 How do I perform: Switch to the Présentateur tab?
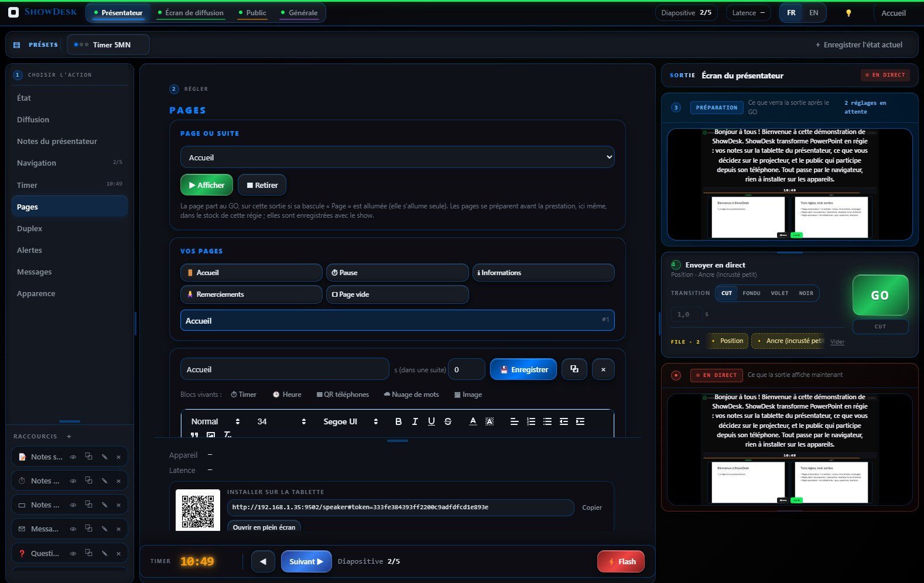[118, 13]
